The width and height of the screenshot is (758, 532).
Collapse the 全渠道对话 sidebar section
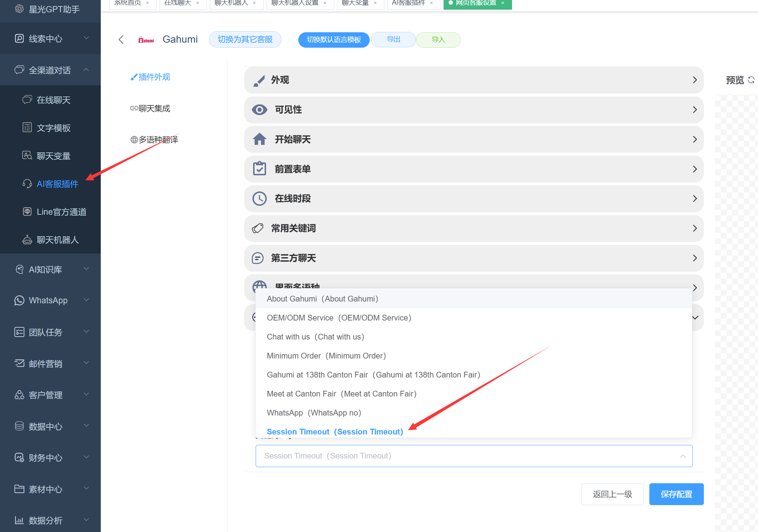(50, 70)
